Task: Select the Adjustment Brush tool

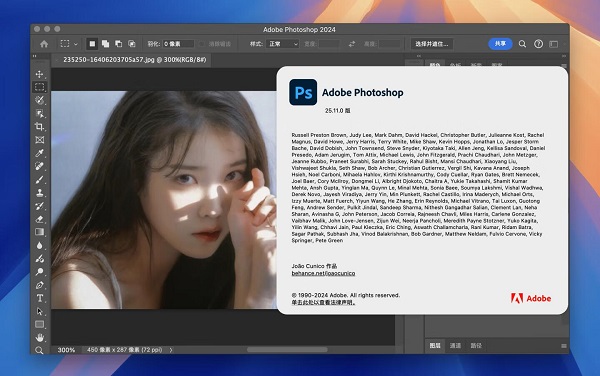Action: point(39,259)
